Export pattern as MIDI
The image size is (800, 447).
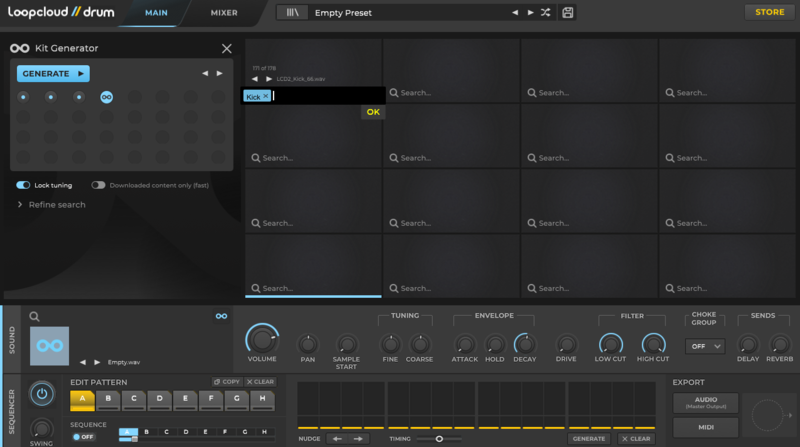tap(706, 428)
